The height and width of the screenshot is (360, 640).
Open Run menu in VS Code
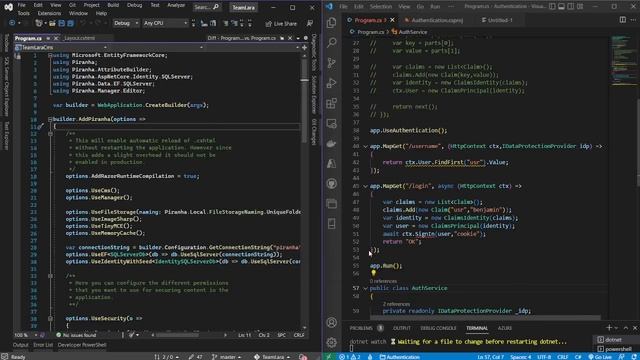point(436,7)
